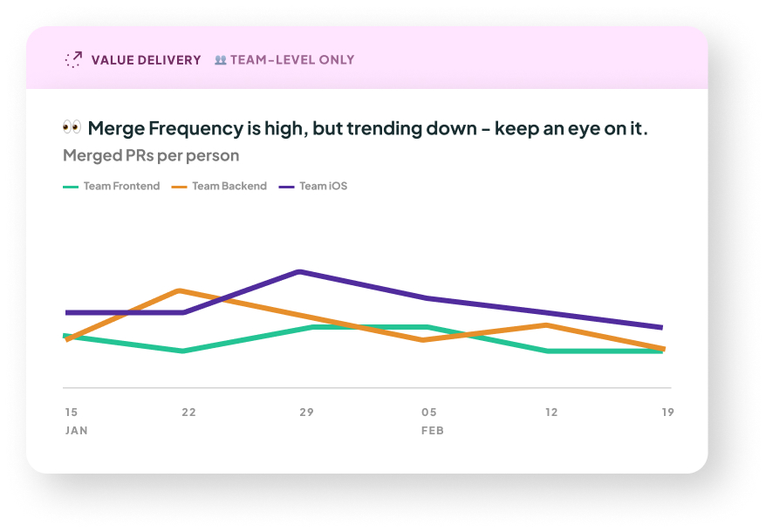
Task: Select the TEAM-LEVEL ONLY tag
Action: (x=292, y=60)
